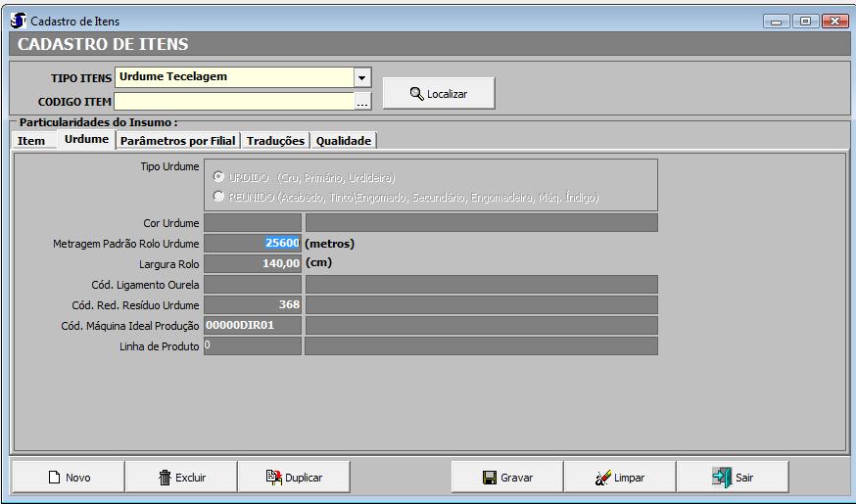Open the TIPO ITENS dropdown arrow

click(x=362, y=77)
